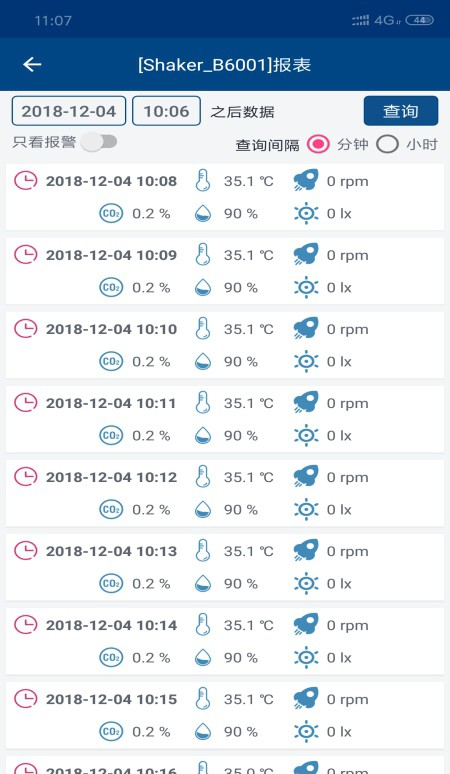Click CO2 icon in 10:11 record
The image size is (450, 774).
pyautogui.click(x=111, y=435)
